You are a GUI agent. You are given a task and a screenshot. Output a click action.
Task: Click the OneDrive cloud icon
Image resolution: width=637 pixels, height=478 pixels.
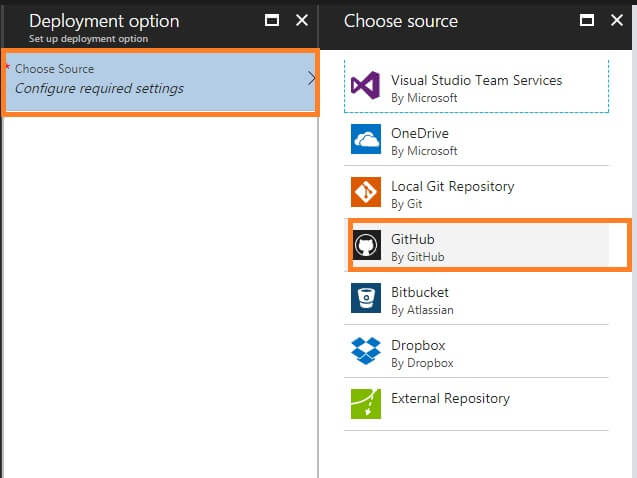366,139
